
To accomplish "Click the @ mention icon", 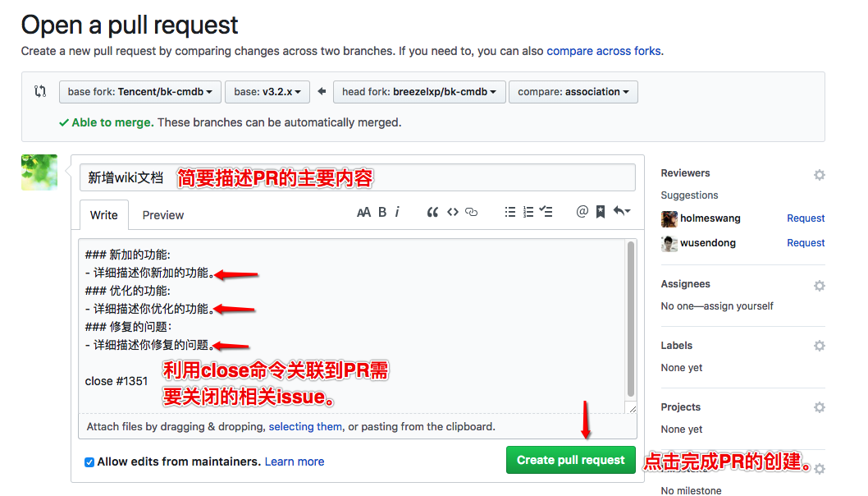I will click(x=582, y=212).
